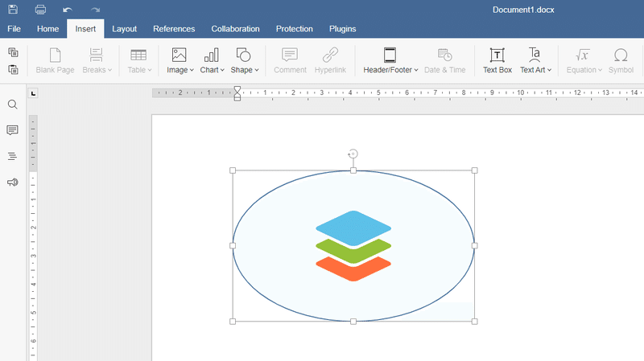Select the Insert tab

85,29
